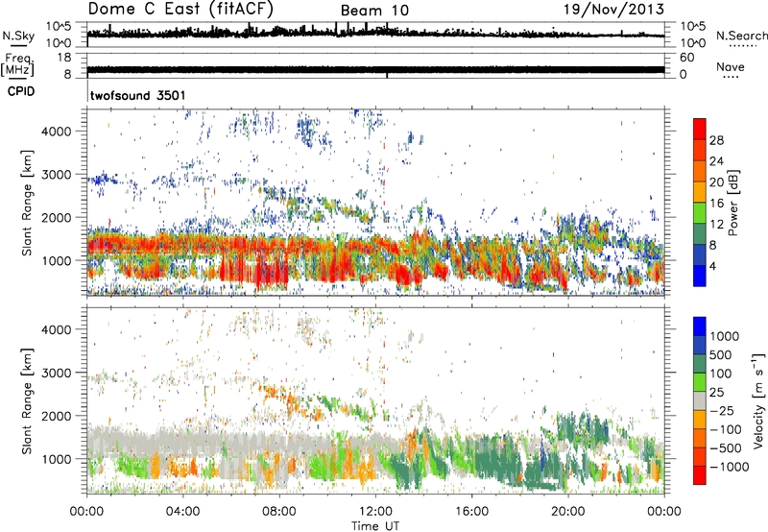
Task: Click the red bottom of the velocity colorbar
Action: [x=700, y=475]
